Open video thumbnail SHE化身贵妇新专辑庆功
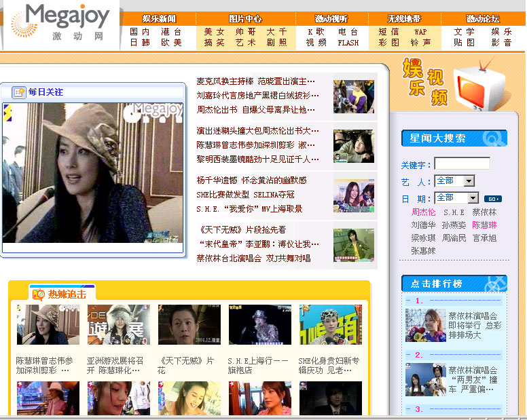The height and width of the screenshot is (420, 527). coord(331,324)
